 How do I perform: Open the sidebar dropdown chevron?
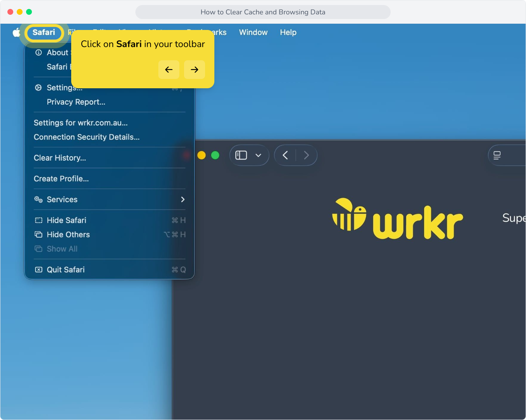pos(258,155)
